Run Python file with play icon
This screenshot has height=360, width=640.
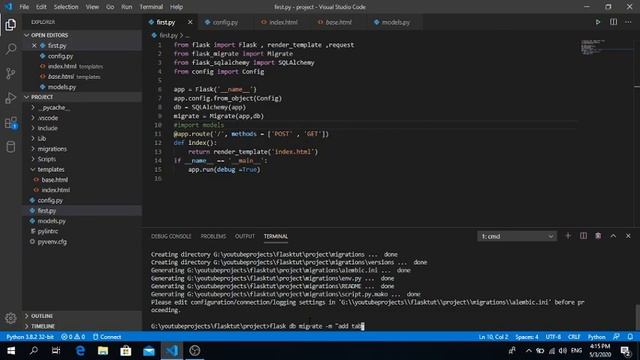tap(598, 22)
